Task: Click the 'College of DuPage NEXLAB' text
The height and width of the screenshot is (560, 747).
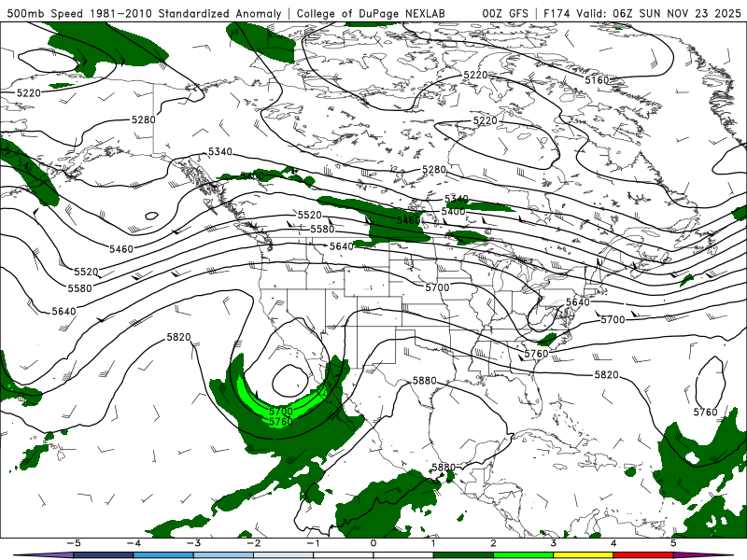Action: tap(371, 13)
